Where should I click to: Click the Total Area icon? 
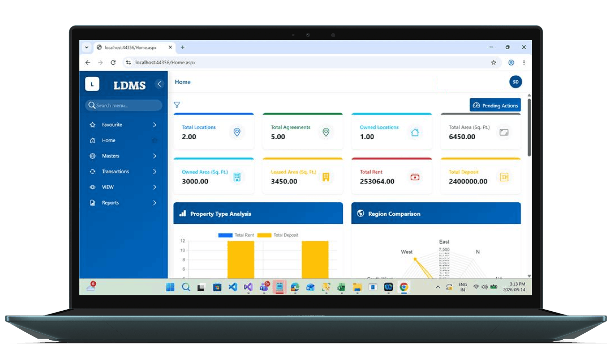click(504, 132)
